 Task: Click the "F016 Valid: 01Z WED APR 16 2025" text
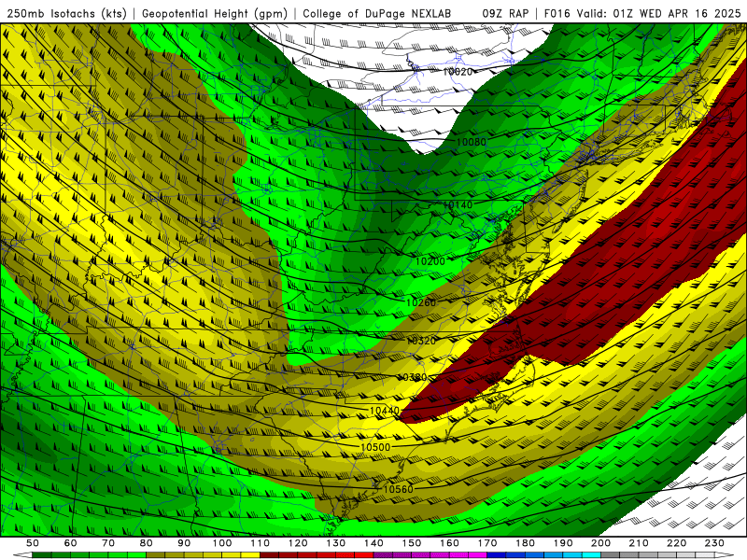[x=642, y=13]
